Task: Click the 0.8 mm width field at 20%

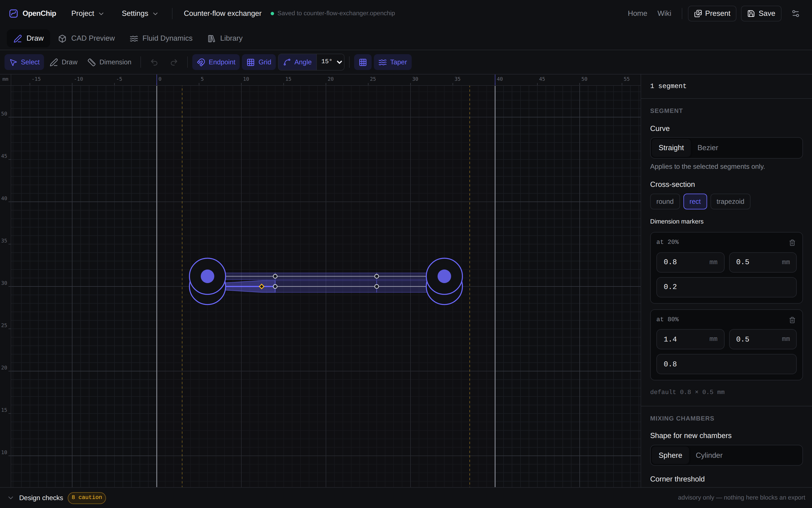Action: pos(690,262)
